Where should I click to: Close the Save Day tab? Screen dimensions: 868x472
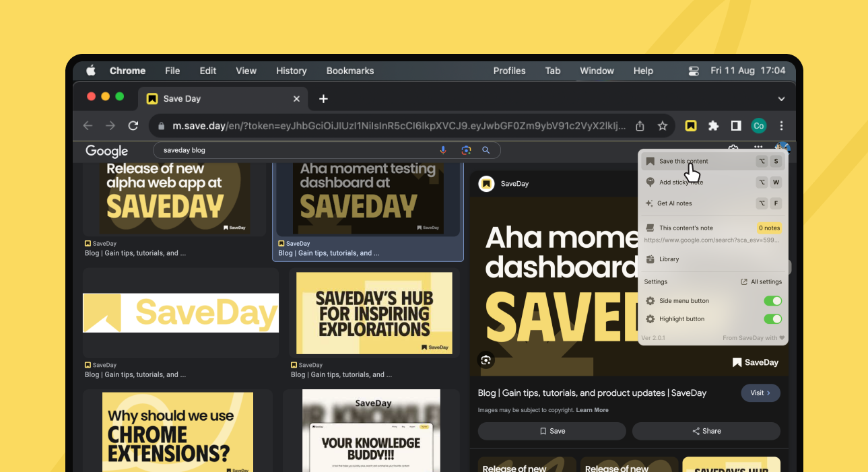tap(296, 98)
